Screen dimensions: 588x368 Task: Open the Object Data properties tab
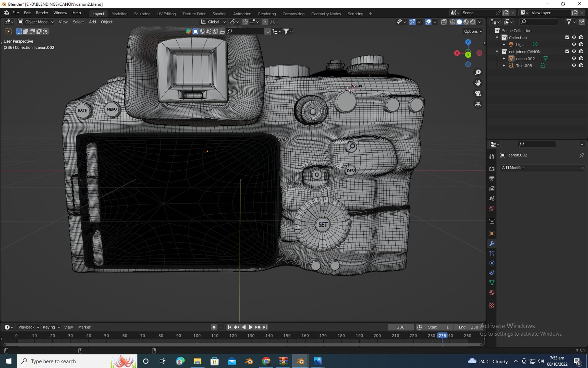492,282
